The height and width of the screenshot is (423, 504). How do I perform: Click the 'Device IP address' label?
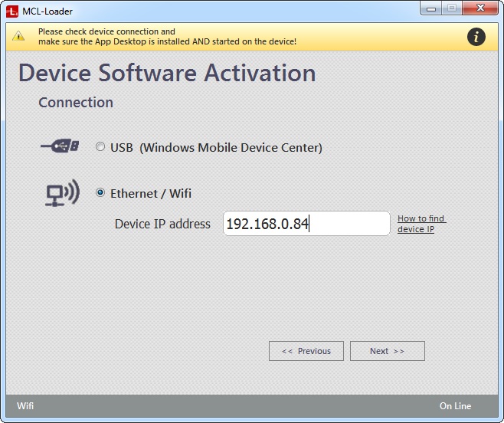[162, 224]
